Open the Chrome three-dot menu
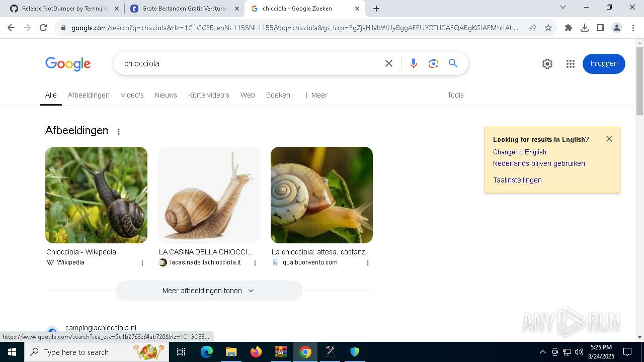 click(x=633, y=28)
